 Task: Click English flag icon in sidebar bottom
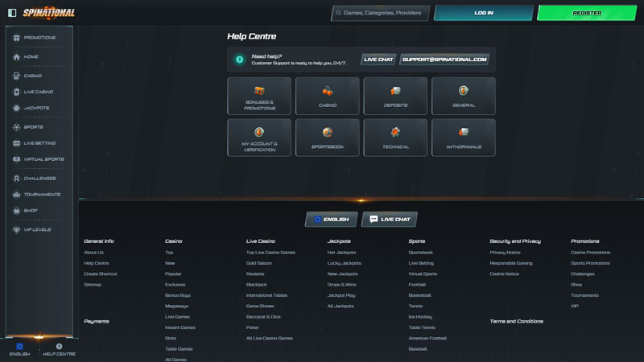pos(19,347)
